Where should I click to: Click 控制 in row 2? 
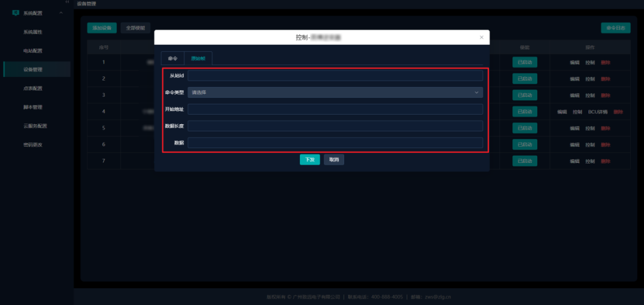590,79
